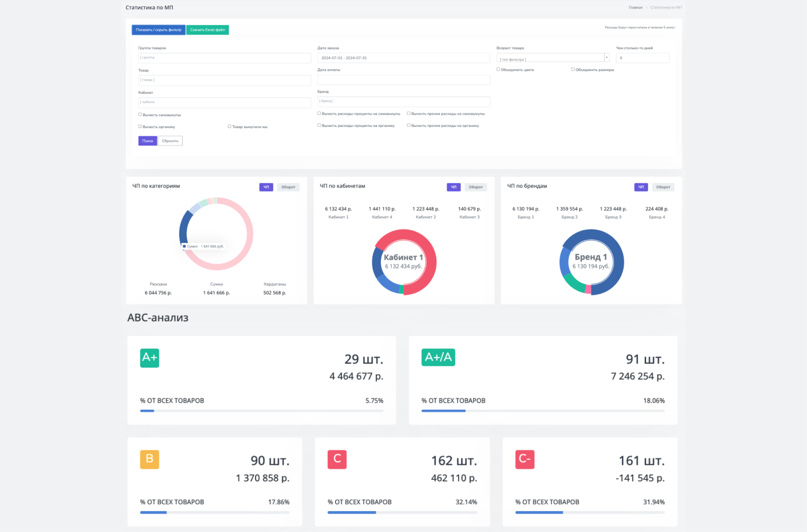Viewport: 807px width, 532px height.
Task: Click the A+/A badge in ABC analysis
Action: pyautogui.click(x=438, y=357)
